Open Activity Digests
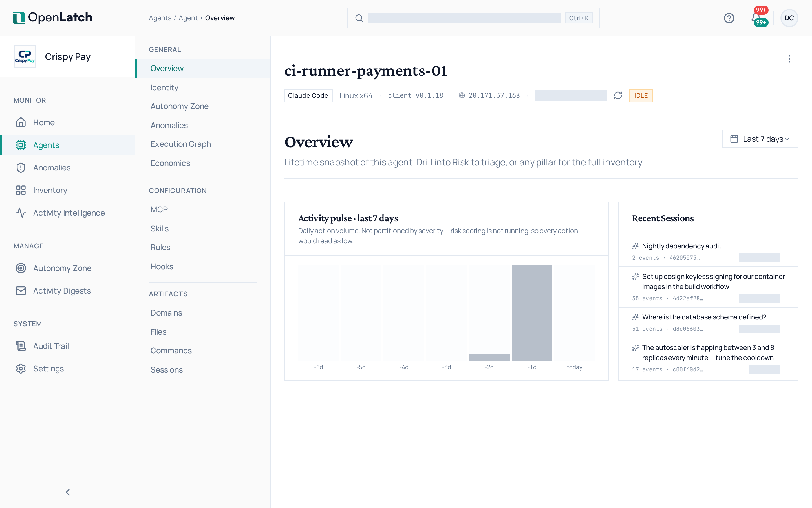The image size is (812, 508). (x=67, y=291)
